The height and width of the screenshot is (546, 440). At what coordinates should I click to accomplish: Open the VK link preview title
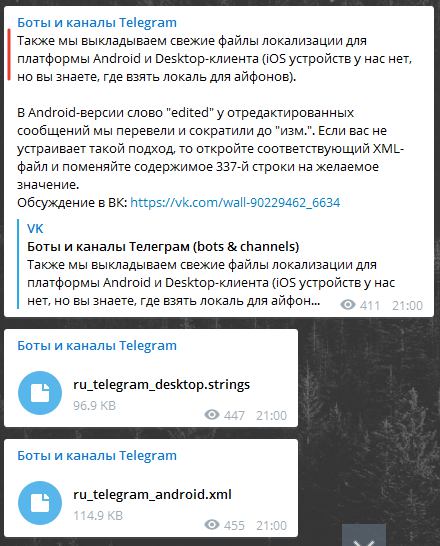point(35,229)
